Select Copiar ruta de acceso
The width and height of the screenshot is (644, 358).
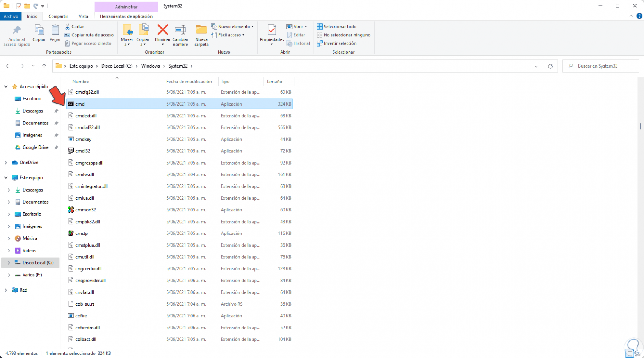click(x=89, y=35)
